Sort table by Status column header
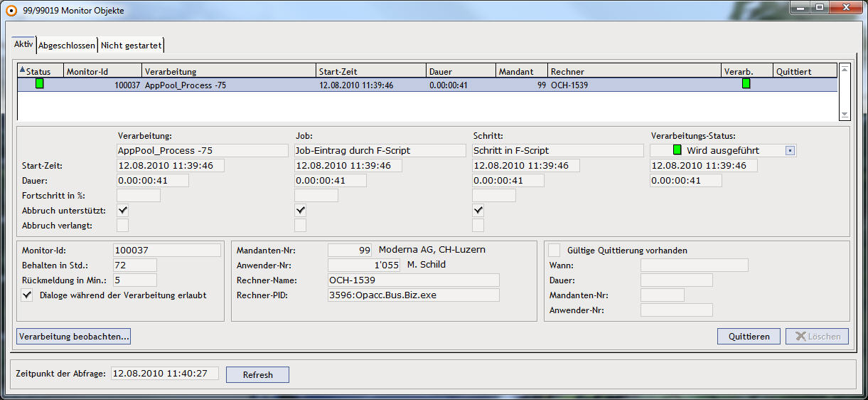This screenshot has width=868, height=400. pos(41,71)
